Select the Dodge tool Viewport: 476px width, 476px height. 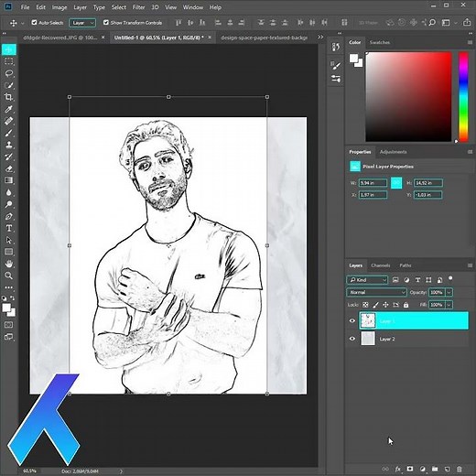[x=9, y=204]
